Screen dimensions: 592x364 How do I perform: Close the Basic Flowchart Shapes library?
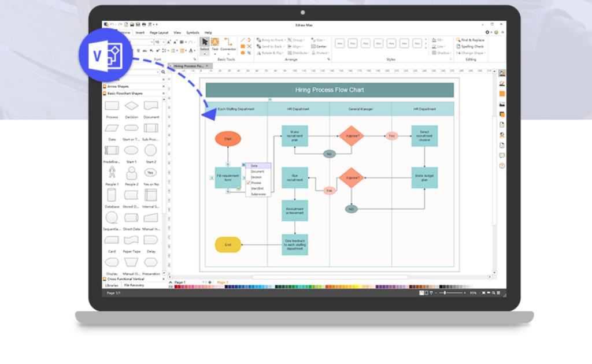[164, 93]
